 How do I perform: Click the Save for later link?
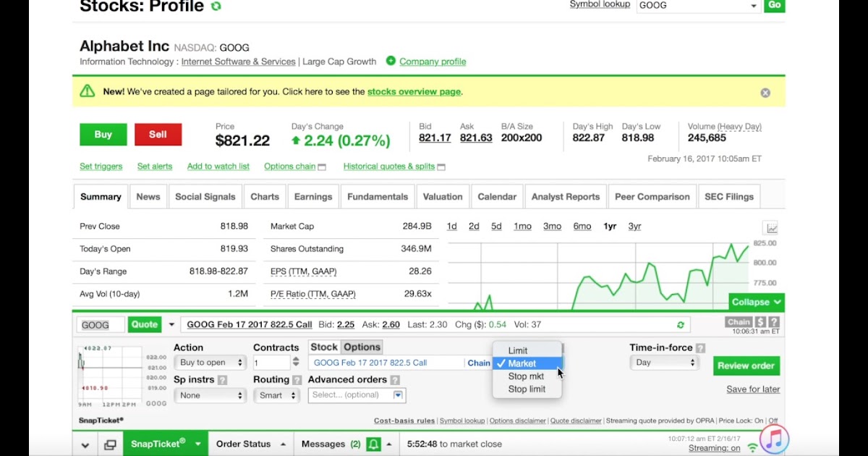point(753,389)
